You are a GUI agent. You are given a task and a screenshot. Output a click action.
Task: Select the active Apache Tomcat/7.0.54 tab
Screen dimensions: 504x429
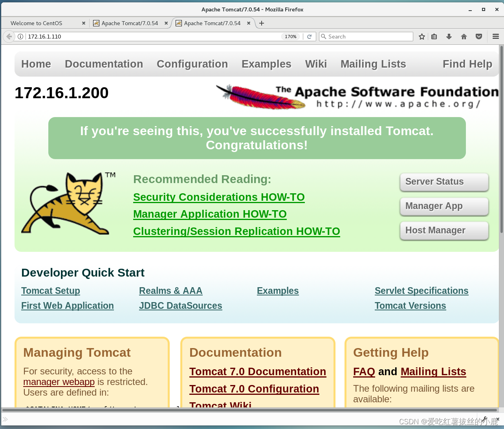click(x=212, y=23)
